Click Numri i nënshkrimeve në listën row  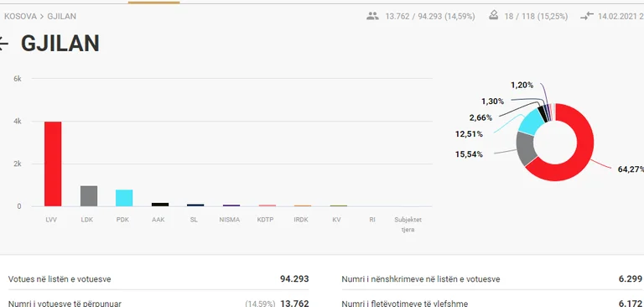pos(491,279)
